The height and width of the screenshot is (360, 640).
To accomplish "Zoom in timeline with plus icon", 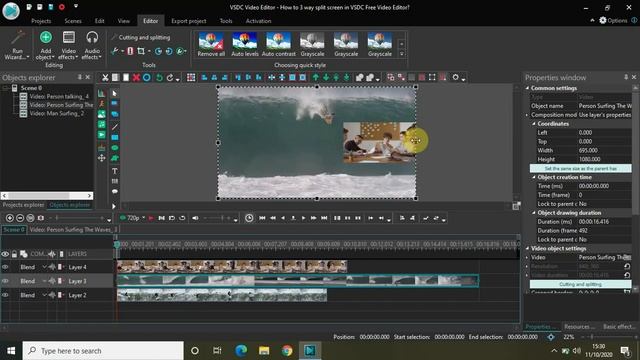I will point(10,218).
